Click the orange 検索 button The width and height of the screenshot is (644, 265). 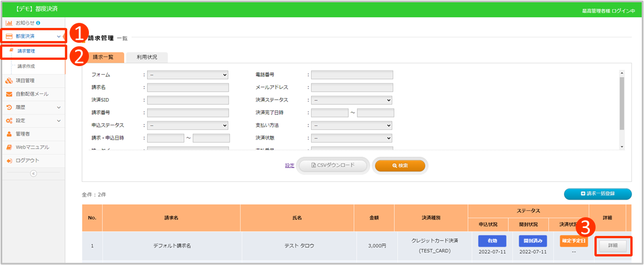[400, 165]
